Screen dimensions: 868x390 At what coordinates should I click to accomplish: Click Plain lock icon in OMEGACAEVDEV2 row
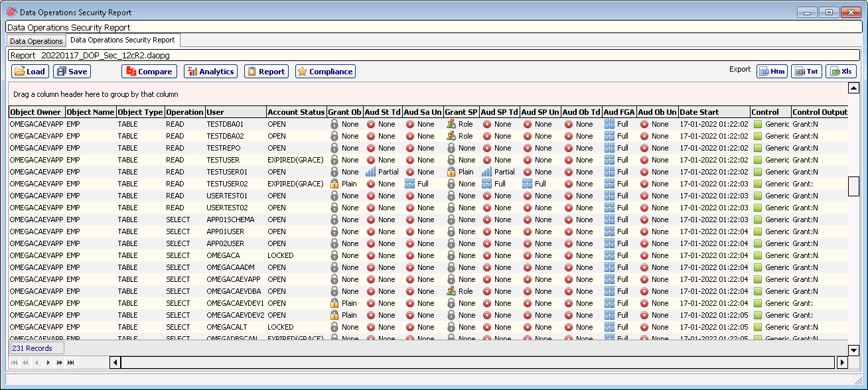click(x=334, y=315)
